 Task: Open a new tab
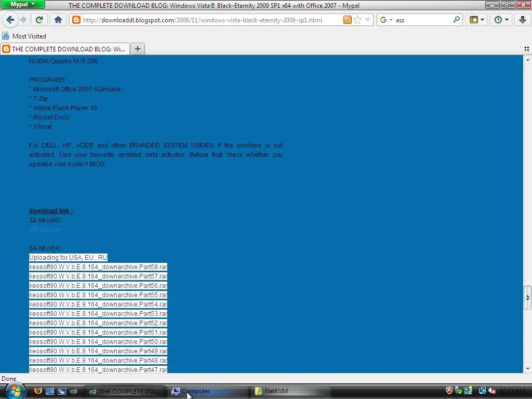point(137,49)
